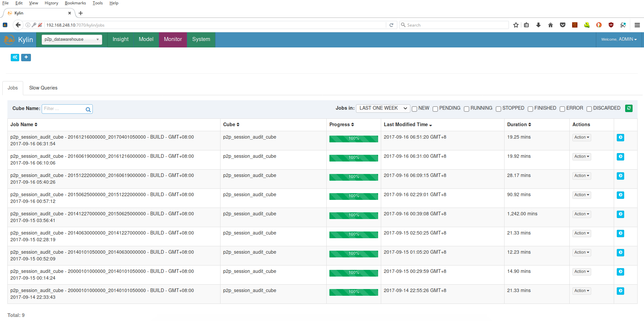Screen dimensions: 644x321
Task: Sort table by Cube column header
Action: (x=231, y=124)
